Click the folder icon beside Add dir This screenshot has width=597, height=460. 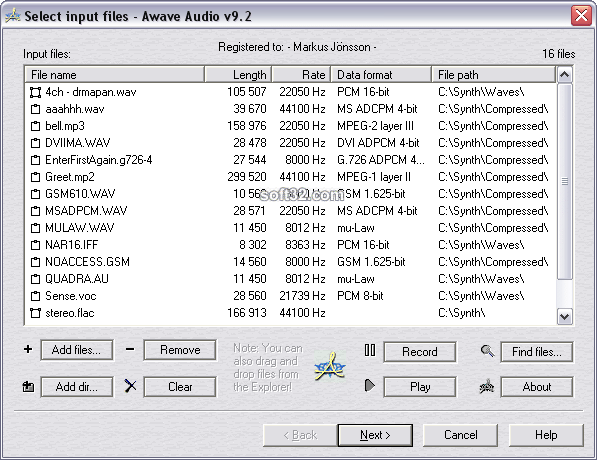(x=28, y=387)
